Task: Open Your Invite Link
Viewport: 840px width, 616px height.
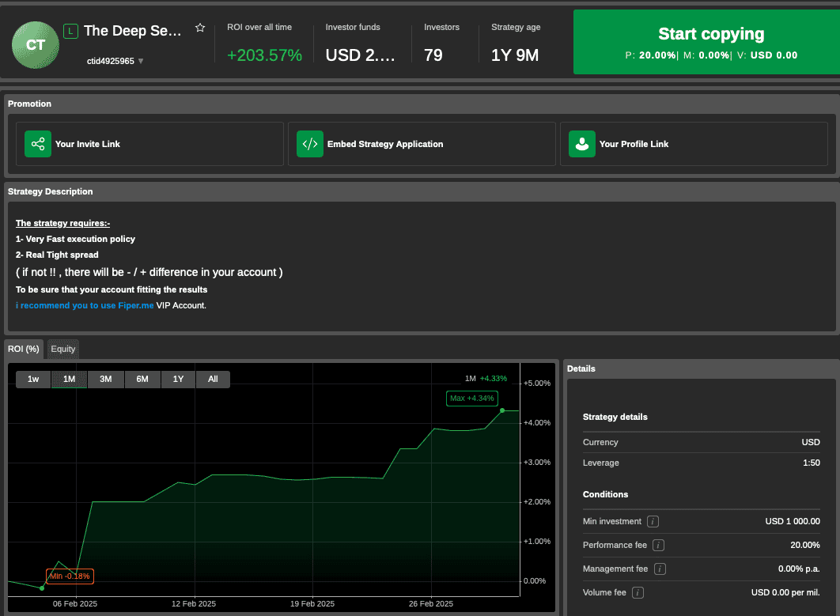Action: (149, 144)
